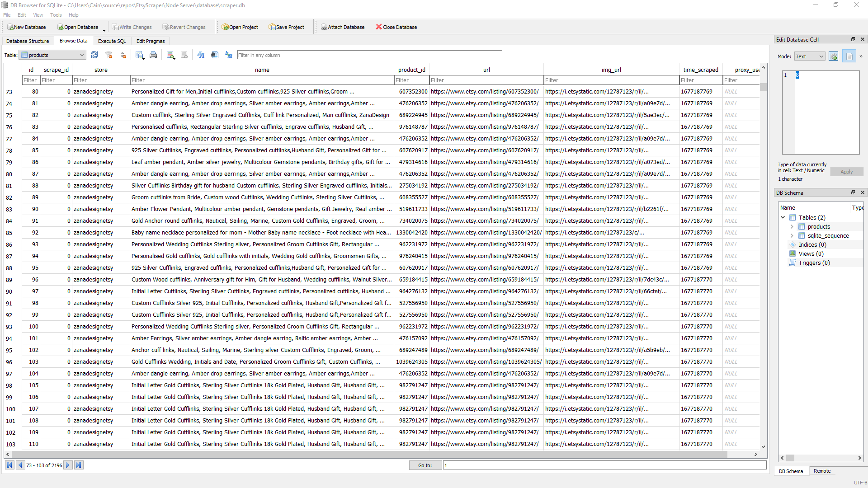Clear the current sort order
This screenshot has width=868, height=488.
[123, 55]
